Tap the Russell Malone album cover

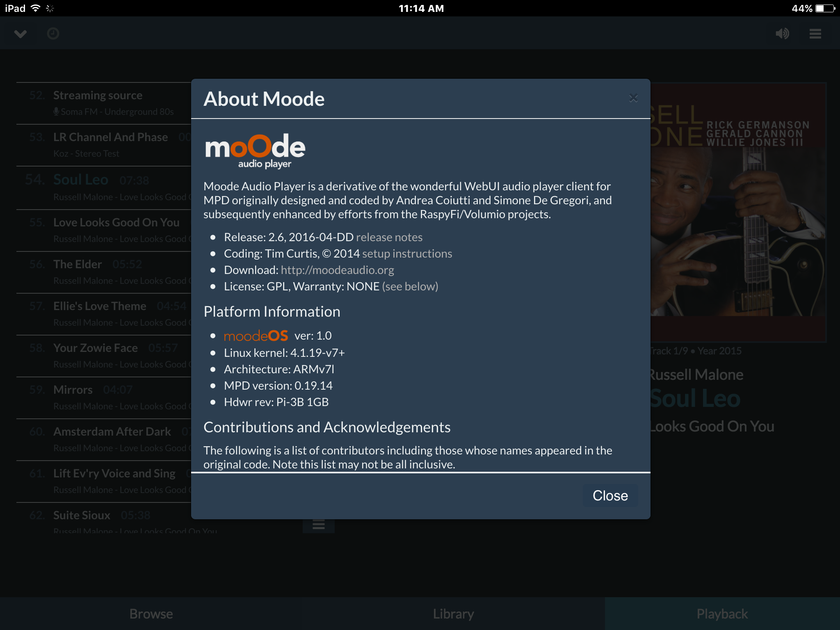tap(738, 212)
